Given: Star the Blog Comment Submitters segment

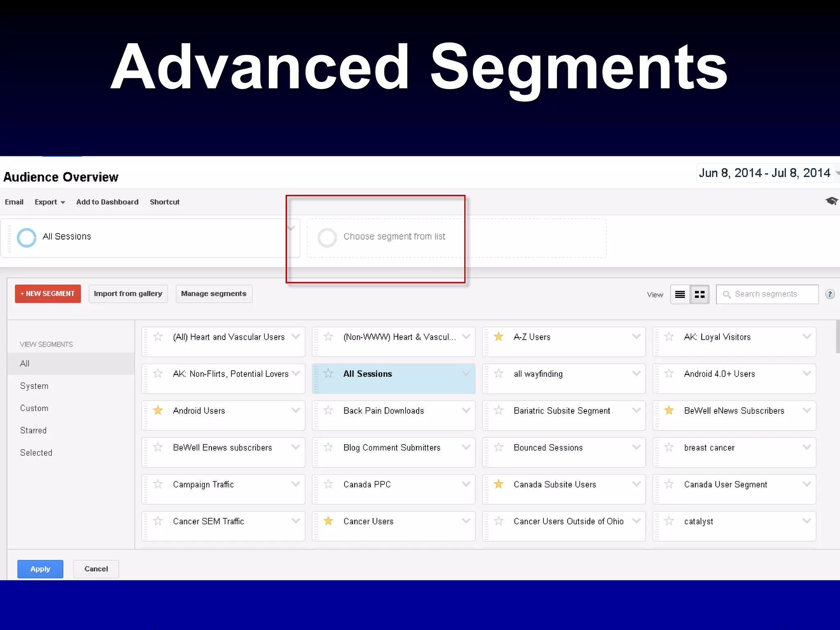Looking at the screenshot, I should tap(328, 447).
